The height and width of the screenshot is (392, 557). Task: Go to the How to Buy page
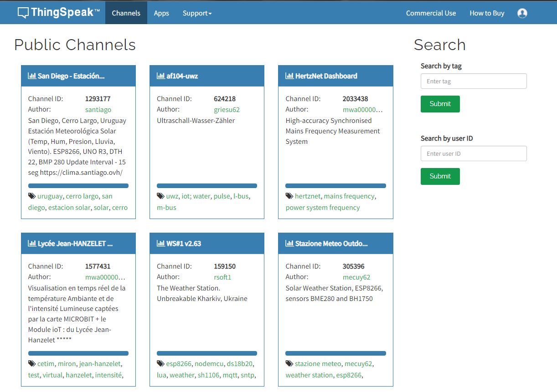point(487,13)
